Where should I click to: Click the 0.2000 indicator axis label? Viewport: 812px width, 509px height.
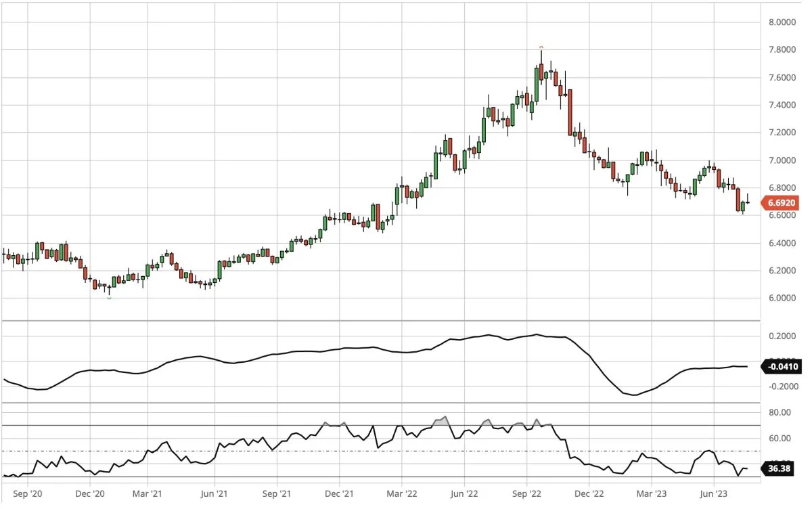pyautogui.click(x=783, y=336)
